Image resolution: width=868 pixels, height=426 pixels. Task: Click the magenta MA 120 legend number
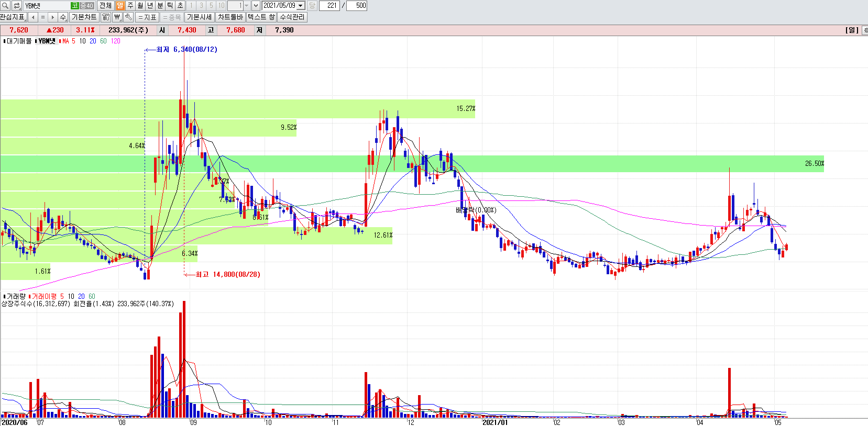[116, 41]
